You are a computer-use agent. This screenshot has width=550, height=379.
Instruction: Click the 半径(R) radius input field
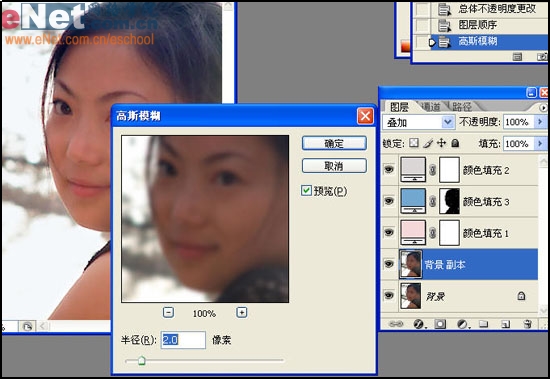(183, 340)
